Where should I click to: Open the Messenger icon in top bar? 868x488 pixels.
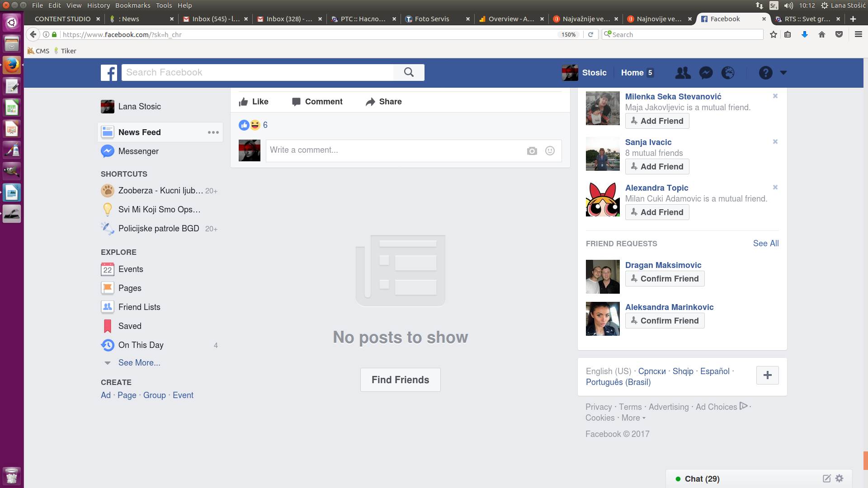tap(706, 73)
